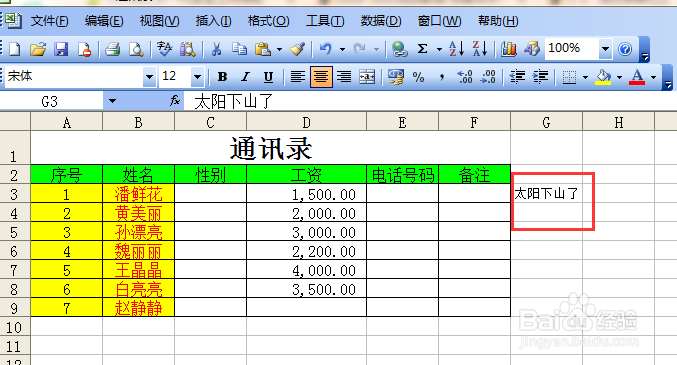Viewport: 677px width, 365px height.
Task: Show the Drawing toolbar icon
Action: (x=532, y=49)
